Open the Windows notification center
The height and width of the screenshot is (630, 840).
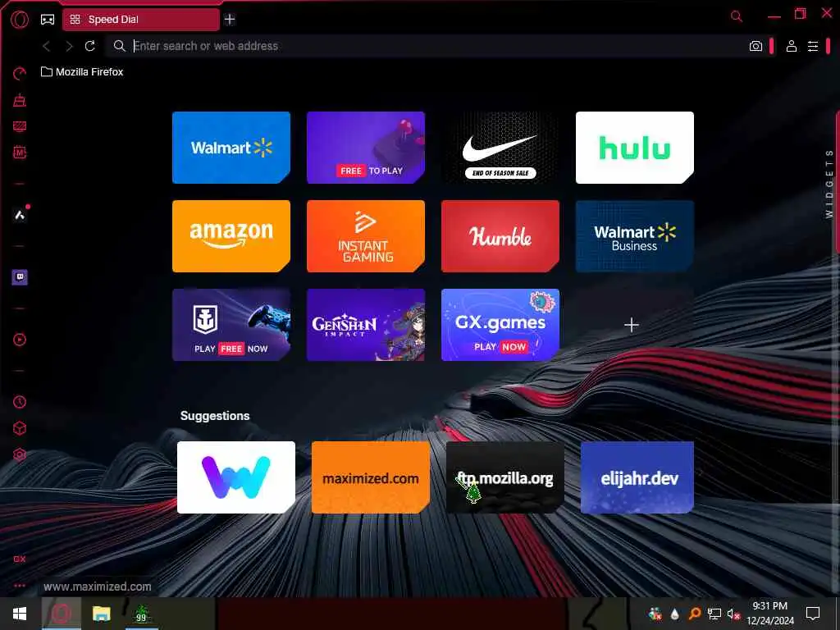pos(813,614)
